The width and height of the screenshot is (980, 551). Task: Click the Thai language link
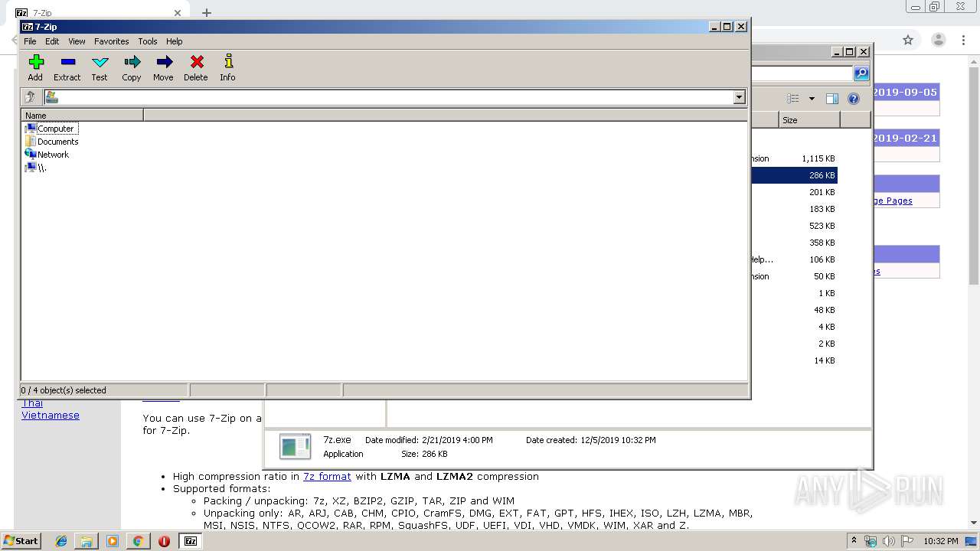pyautogui.click(x=32, y=403)
